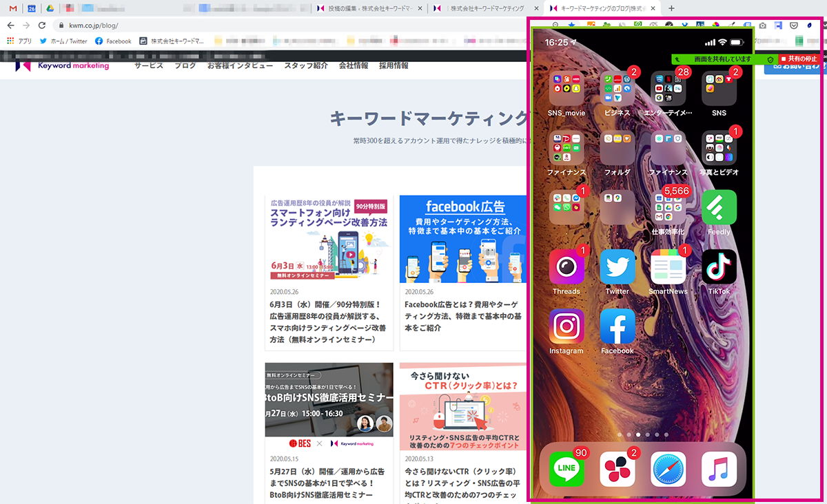
Task: Open the Facebook bookmark in bookmarks bar
Action: coord(114,41)
